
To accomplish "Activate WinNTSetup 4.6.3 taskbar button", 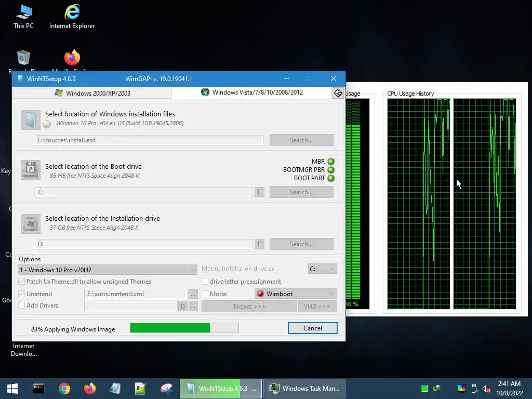I will (x=220, y=389).
